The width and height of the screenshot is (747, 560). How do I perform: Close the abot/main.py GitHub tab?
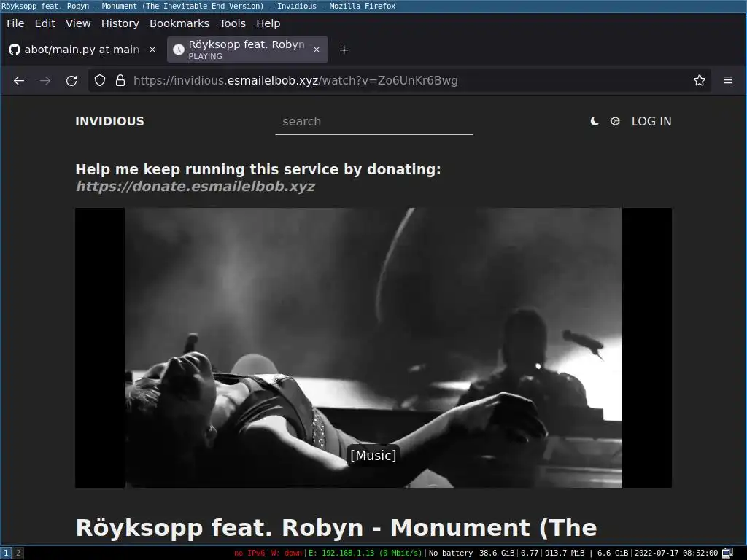[x=152, y=50]
